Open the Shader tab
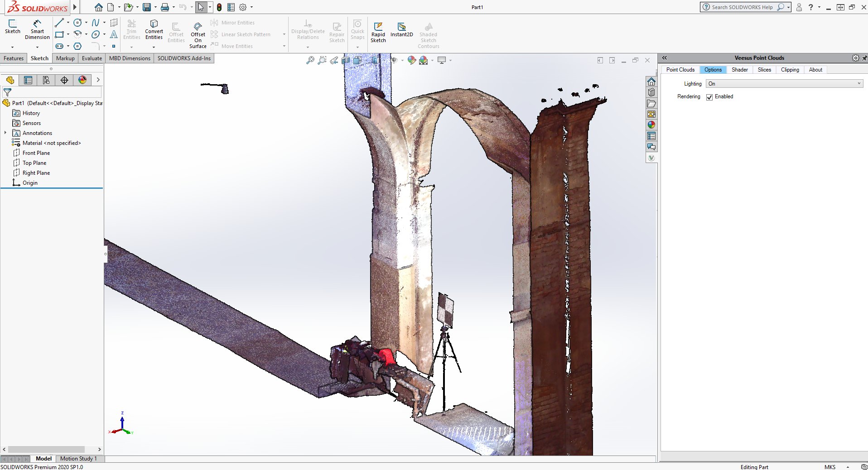 pyautogui.click(x=739, y=70)
